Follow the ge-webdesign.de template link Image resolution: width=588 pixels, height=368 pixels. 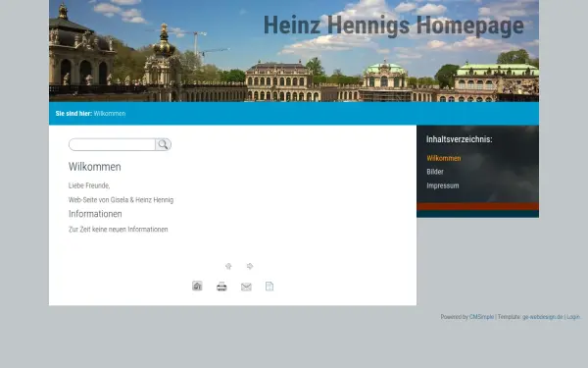coord(543,317)
